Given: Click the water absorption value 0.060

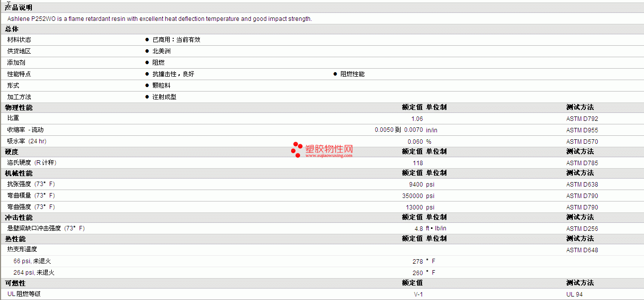Looking at the screenshot, I should 415,142.
